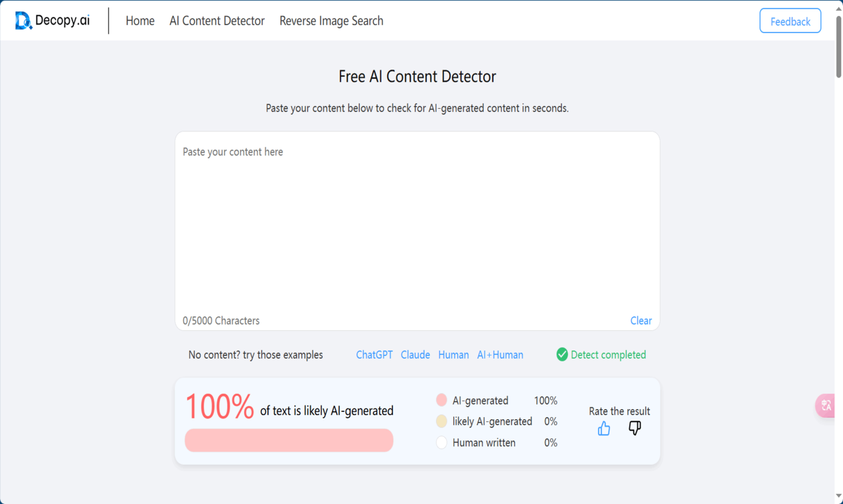Clear the content text box
The height and width of the screenshot is (504, 843).
pyautogui.click(x=641, y=320)
